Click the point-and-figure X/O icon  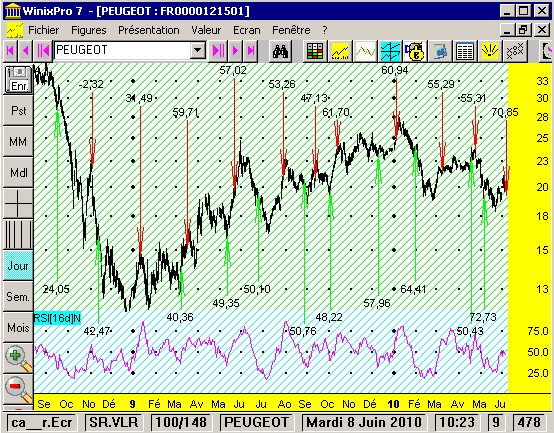[x=515, y=51]
